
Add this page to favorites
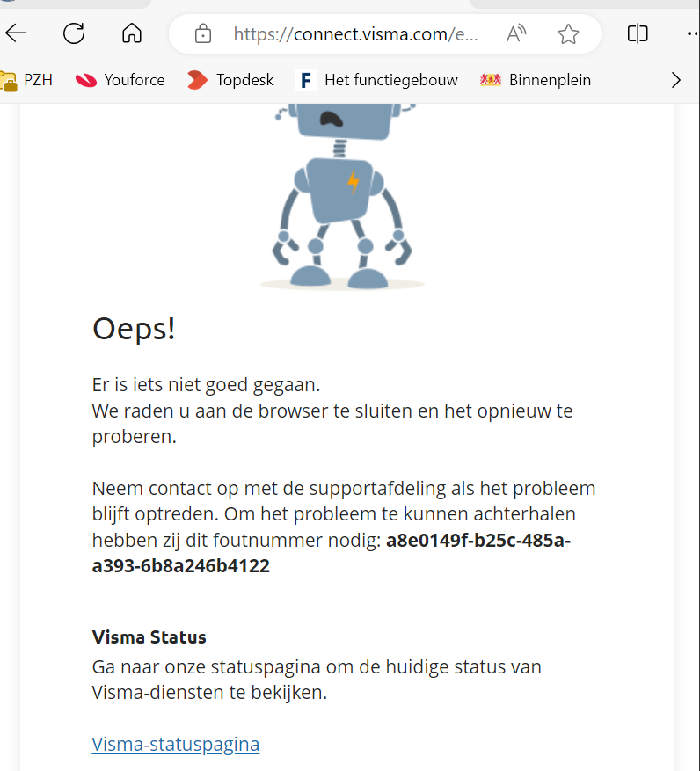pos(568,34)
